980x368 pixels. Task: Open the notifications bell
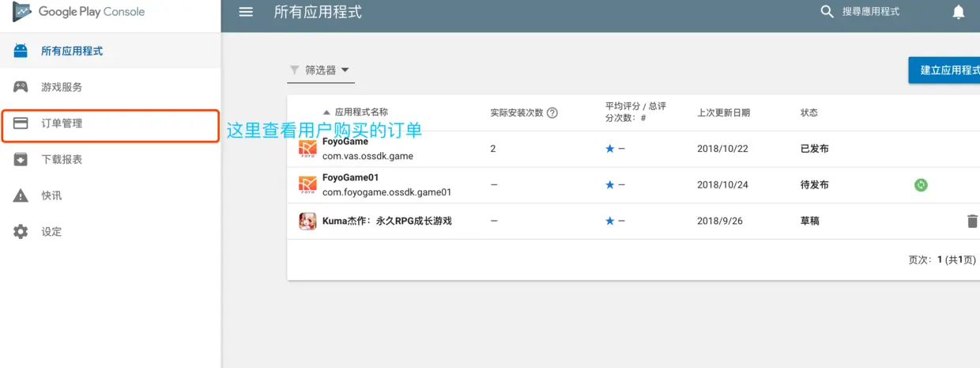(x=959, y=12)
